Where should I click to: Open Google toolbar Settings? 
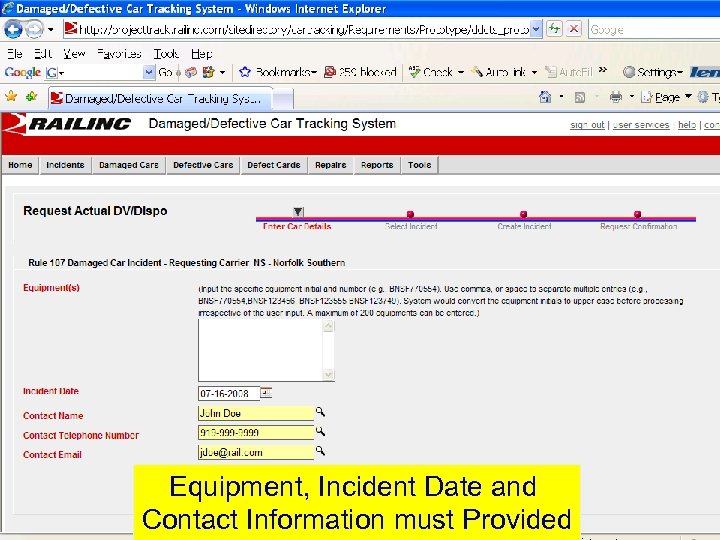pos(652,72)
